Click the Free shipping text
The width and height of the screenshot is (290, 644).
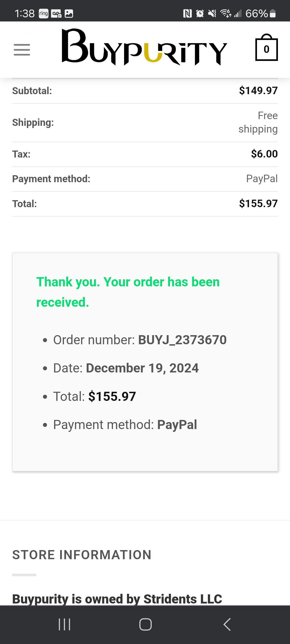pyautogui.click(x=258, y=122)
